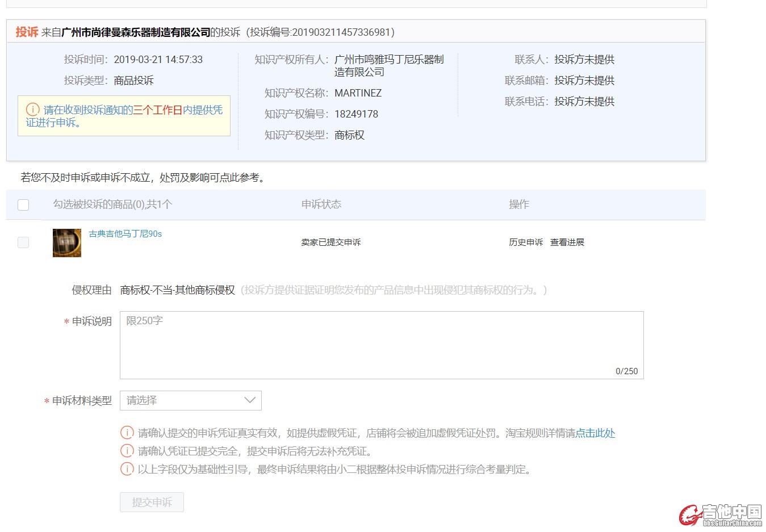Click the 申诉状态 column header
766x532 pixels.
click(x=321, y=204)
